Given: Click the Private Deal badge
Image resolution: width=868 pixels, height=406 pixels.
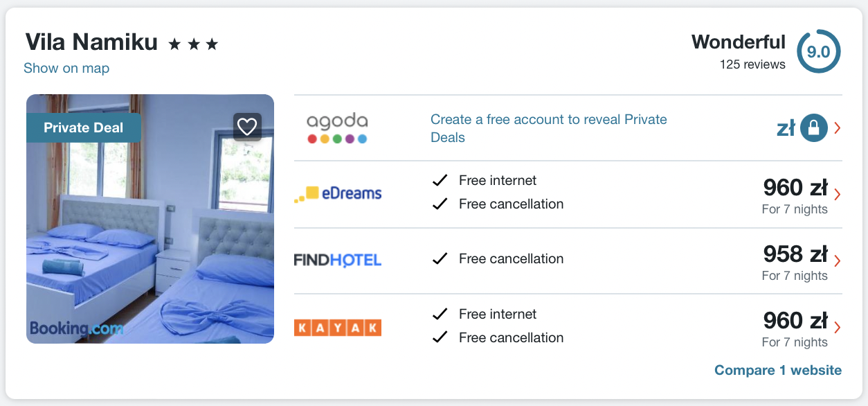Looking at the screenshot, I should pyautogui.click(x=83, y=127).
